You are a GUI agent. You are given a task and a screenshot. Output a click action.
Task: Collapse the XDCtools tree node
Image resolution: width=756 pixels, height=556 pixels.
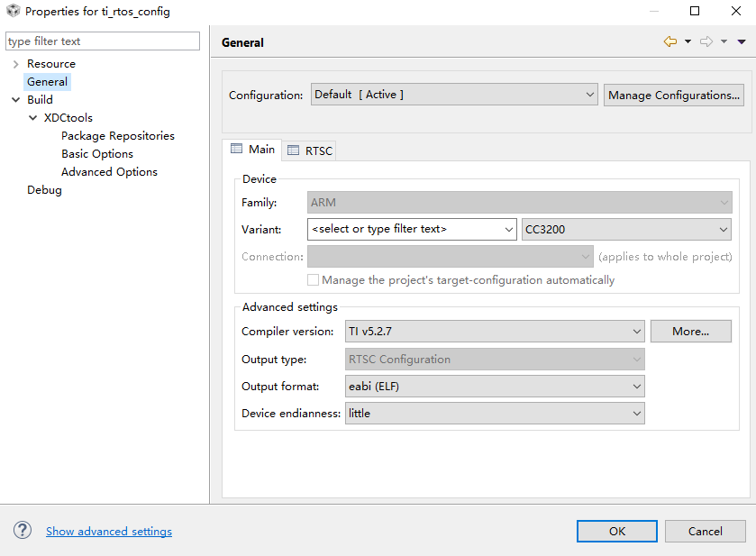pyautogui.click(x=32, y=118)
